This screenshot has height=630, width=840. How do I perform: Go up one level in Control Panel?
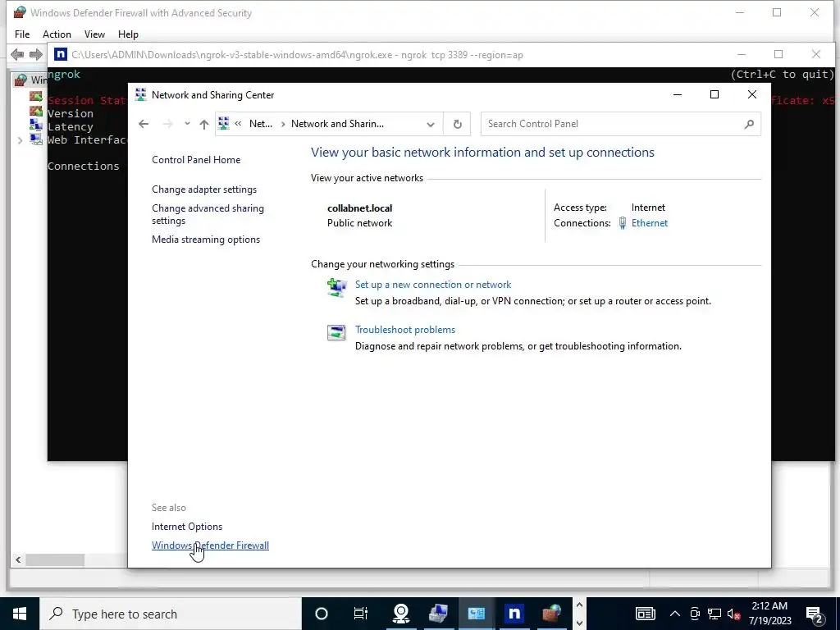(x=204, y=125)
